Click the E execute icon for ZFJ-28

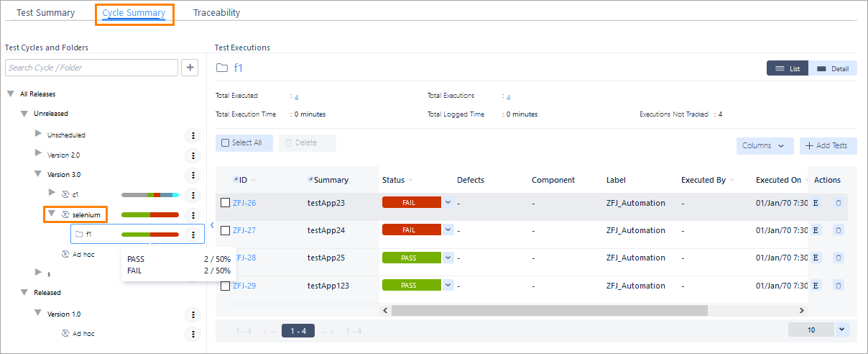click(816, 258)
